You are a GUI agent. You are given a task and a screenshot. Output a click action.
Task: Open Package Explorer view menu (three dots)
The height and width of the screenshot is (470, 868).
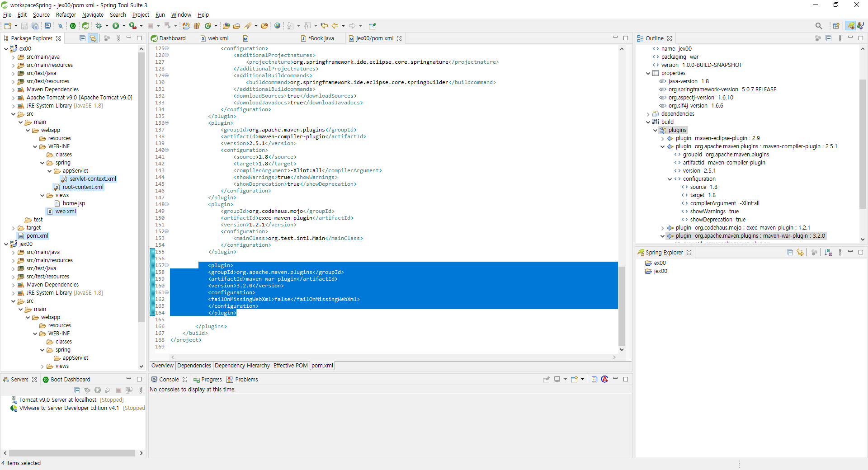click(x=118, y=38)
